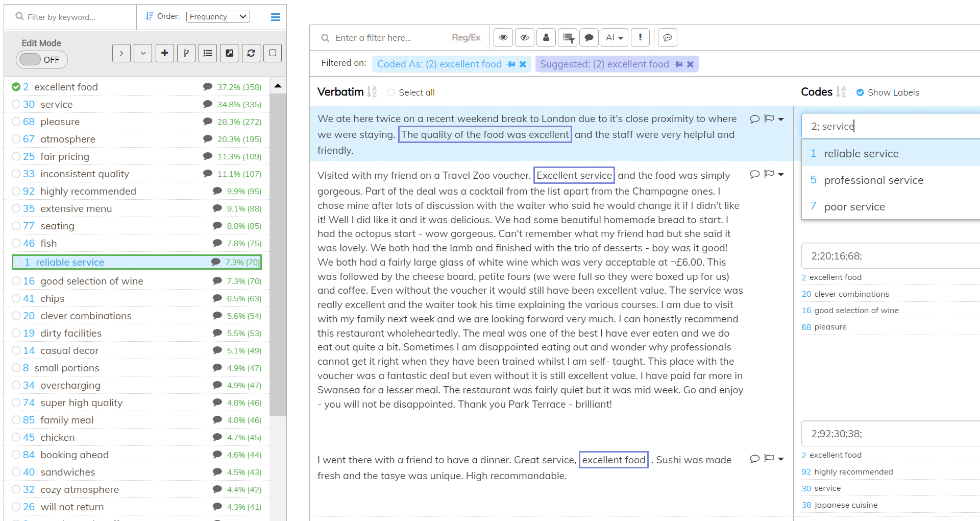Click the export arrow icon button
The width and height of the screenshot is (980, 521).
click(x=230, y=53)
